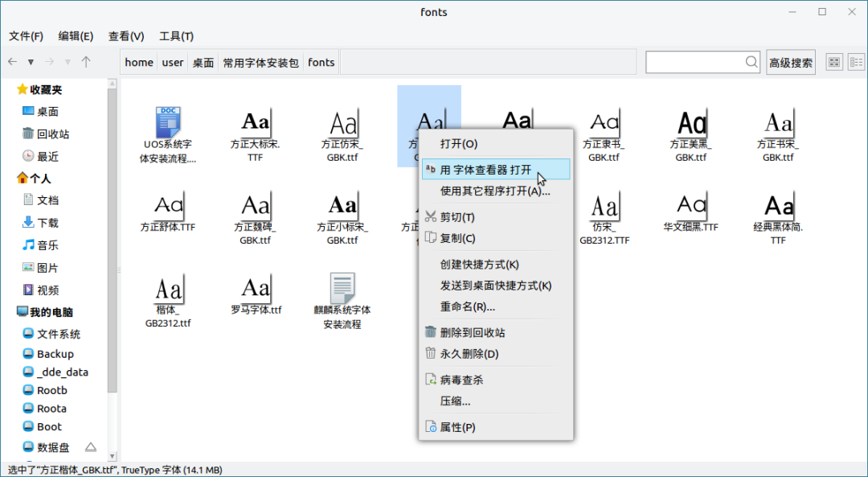Screen dimensions: 868x477
Task: Open the 文件(F) menu
Action: tap(26, 36)
